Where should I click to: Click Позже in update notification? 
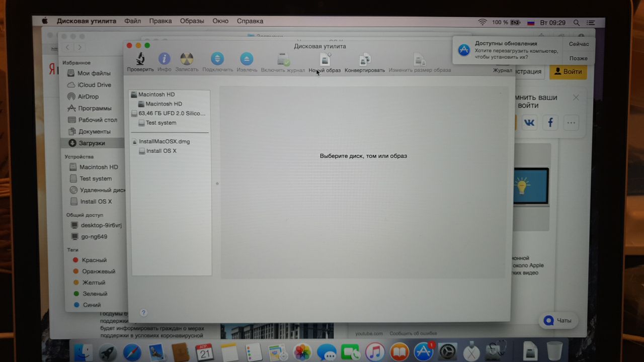579,58
